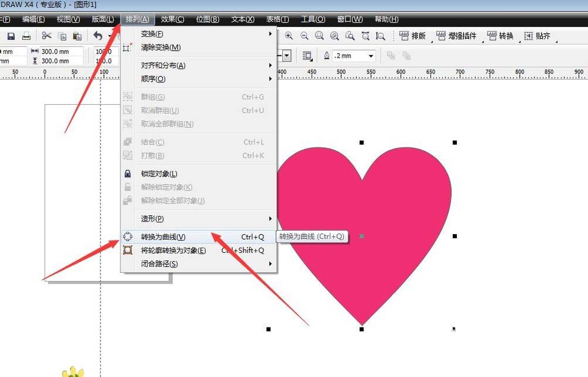Click the Cut scissors icon
588x377 pixels.
(x=46, y=36)
